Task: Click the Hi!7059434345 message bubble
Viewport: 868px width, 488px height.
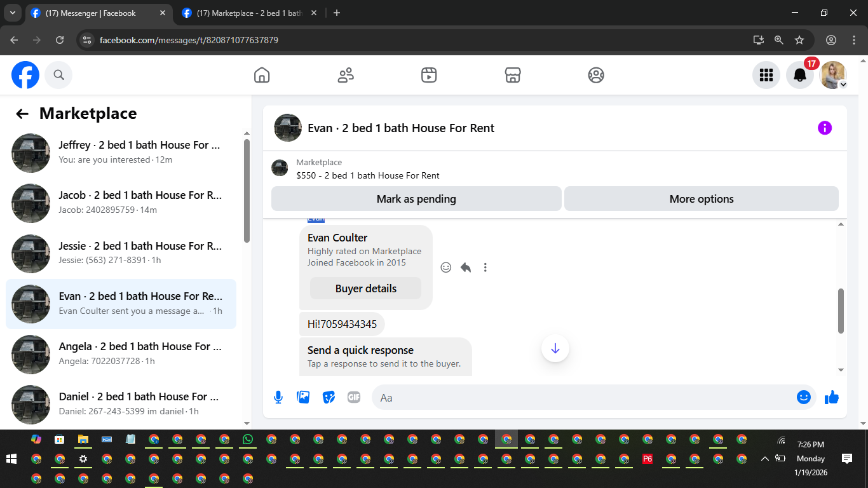Action: 342,324
